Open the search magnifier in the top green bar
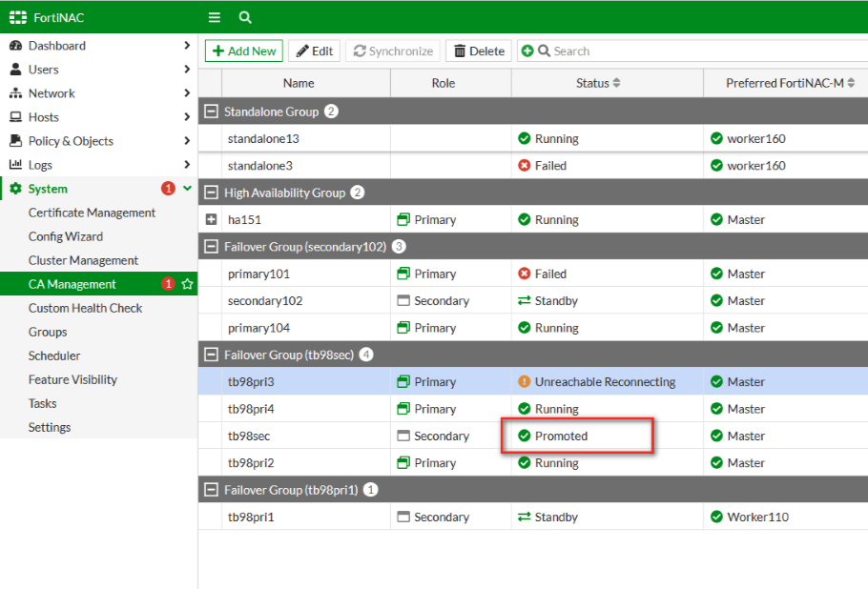The image size is (868, 589). 244,16
